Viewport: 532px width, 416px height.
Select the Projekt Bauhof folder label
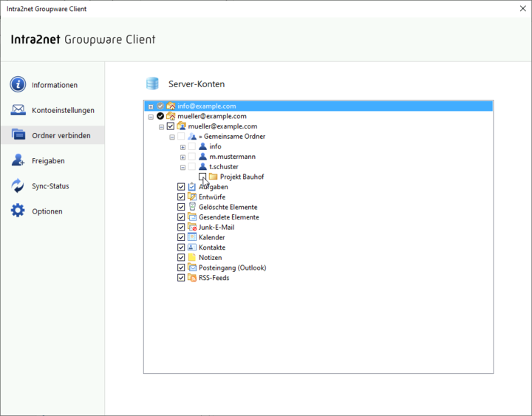(x=242, y=177)
